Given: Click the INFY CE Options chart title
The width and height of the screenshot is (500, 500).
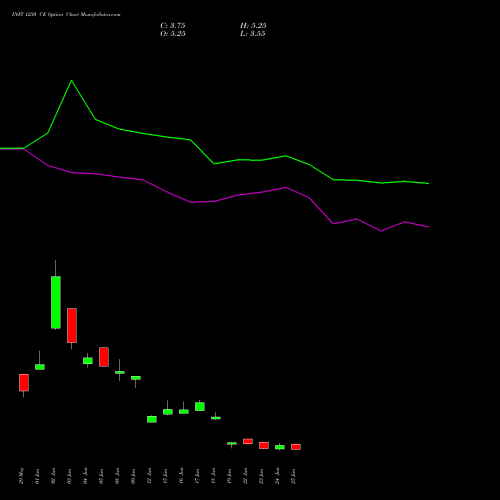Looking at the screenshot, I should [x=66, y=15].
